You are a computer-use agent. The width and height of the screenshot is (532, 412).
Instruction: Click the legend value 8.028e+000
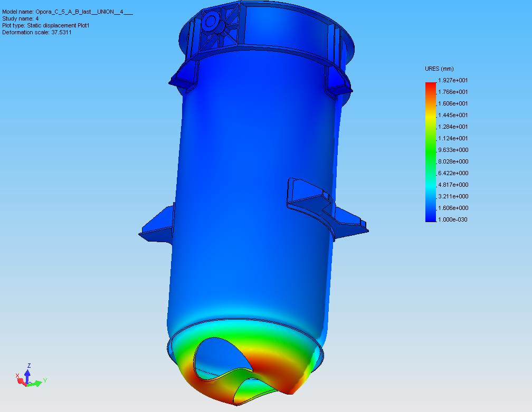pyautogui.click(x=453, y=161)
